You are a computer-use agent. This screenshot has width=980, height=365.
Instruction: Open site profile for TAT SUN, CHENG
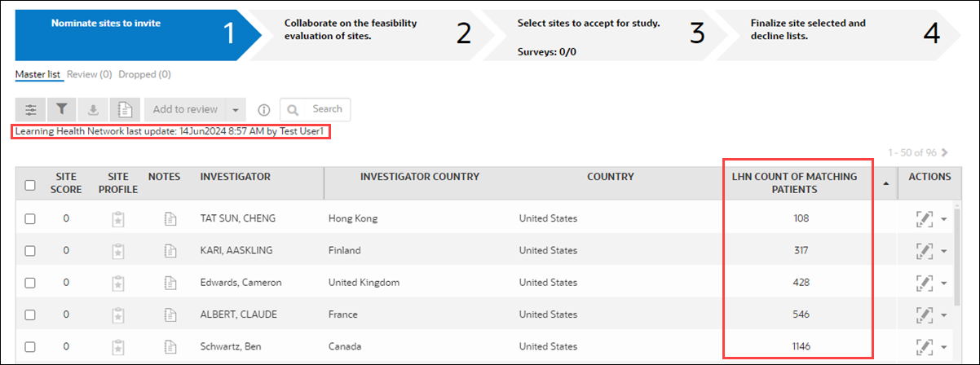(118, 218)
